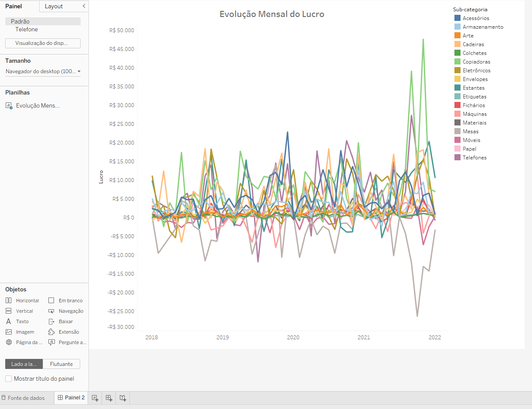Select the Padrão device layout

(43, 21)
